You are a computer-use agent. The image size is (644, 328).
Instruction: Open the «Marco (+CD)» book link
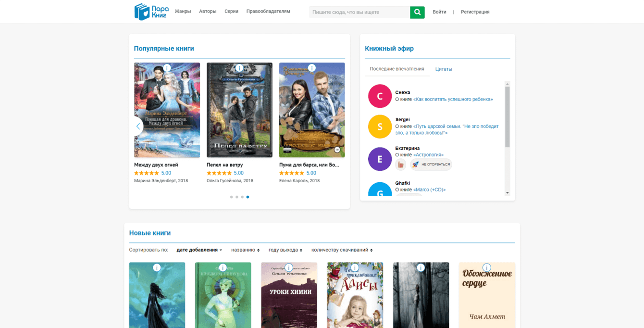430,190
